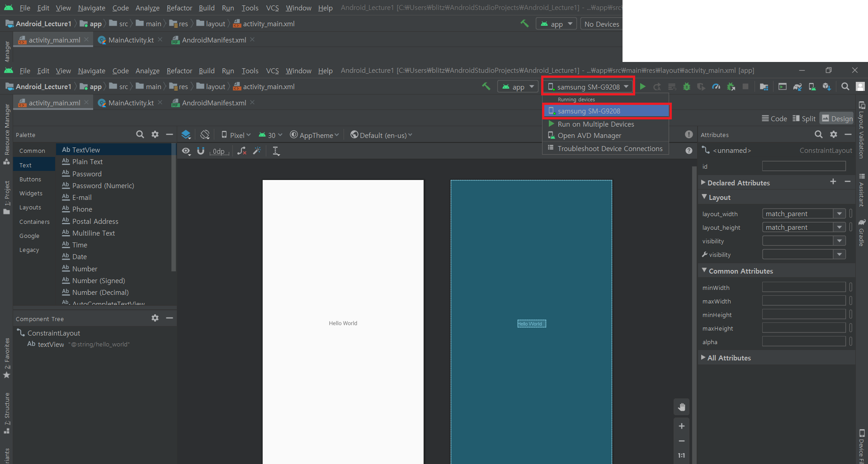Minimize the Palette panel with dash icon

[x=170, y=134]
